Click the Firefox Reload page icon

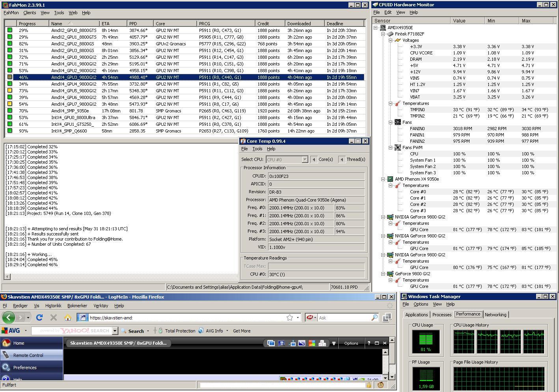pos(39,317)
